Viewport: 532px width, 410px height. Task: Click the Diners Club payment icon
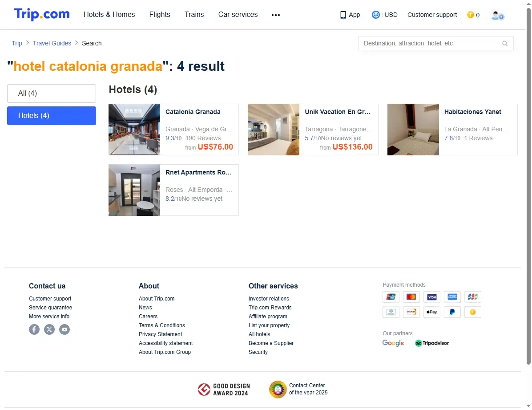click(391, 312)
